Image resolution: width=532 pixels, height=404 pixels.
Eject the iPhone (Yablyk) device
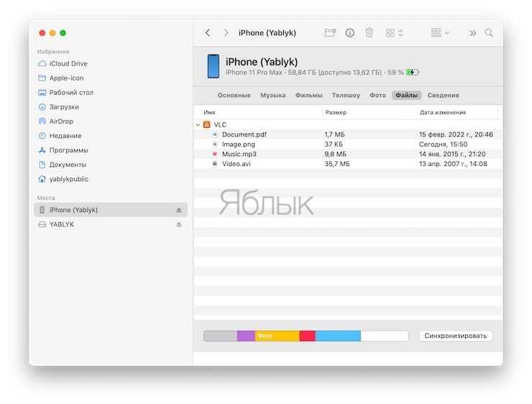click(179, 210)
